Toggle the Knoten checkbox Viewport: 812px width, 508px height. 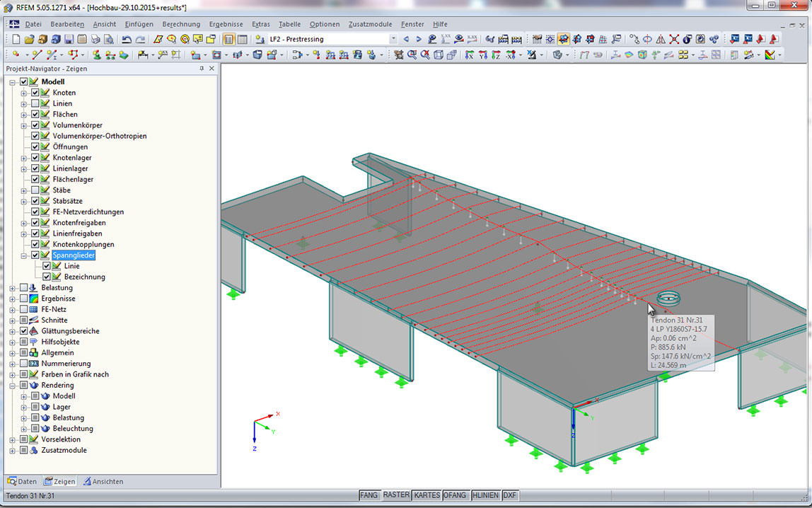pos(35,92)
